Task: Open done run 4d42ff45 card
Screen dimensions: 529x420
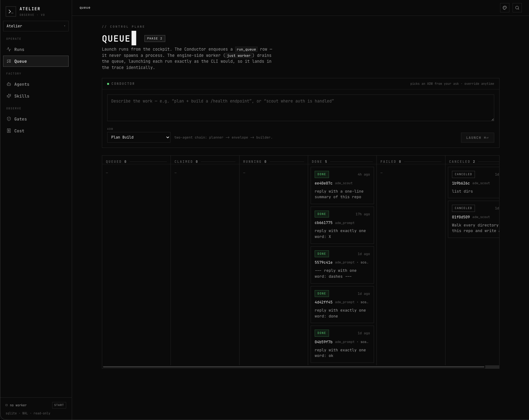Action: click(x=342, y=304)
